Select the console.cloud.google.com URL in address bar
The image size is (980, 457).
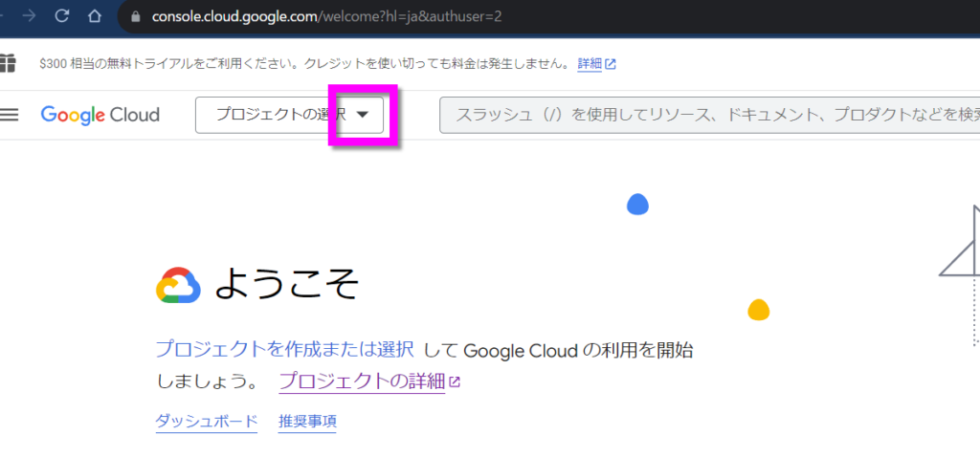(326, 17)
